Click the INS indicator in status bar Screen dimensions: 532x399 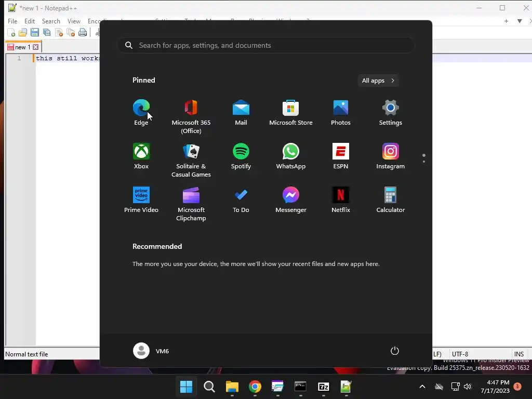(519, 354)
